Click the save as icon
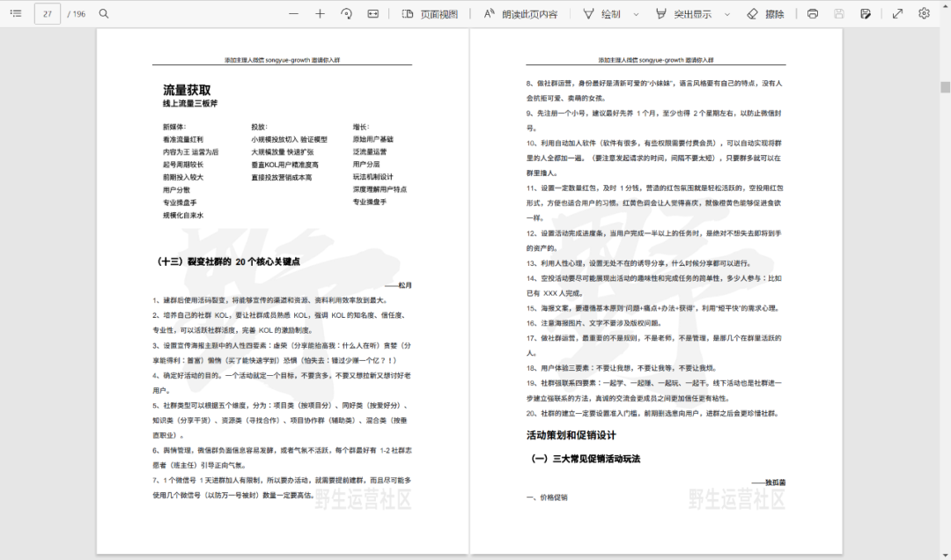Screen dimensions: 951x560 pyautogui.click(x=866, y=13)
